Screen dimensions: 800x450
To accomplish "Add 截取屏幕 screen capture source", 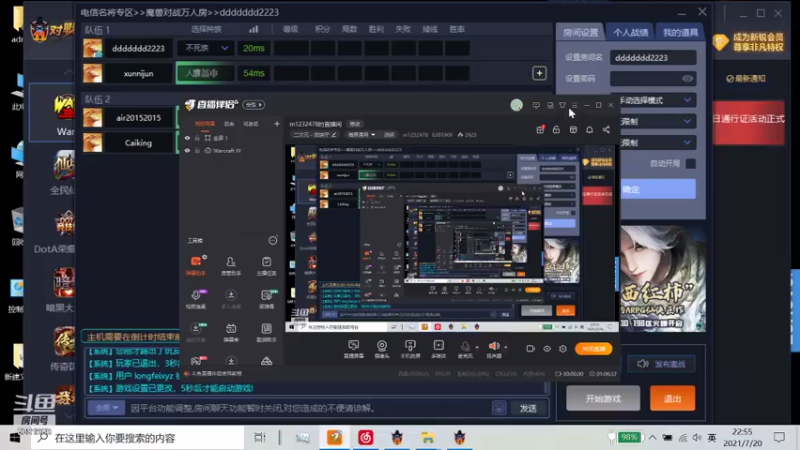I will pos(354,349).
